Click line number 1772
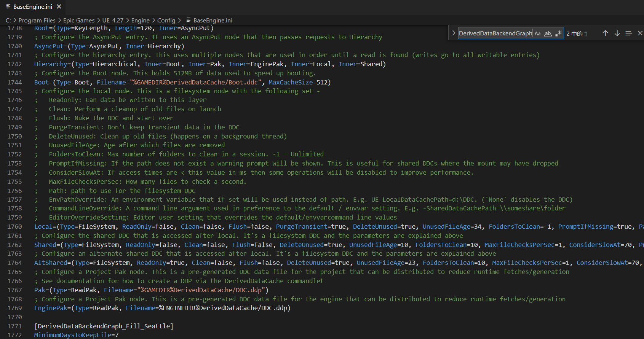This screenshot has height=339, width=644. pyautogui.click(x=14, y=335)
